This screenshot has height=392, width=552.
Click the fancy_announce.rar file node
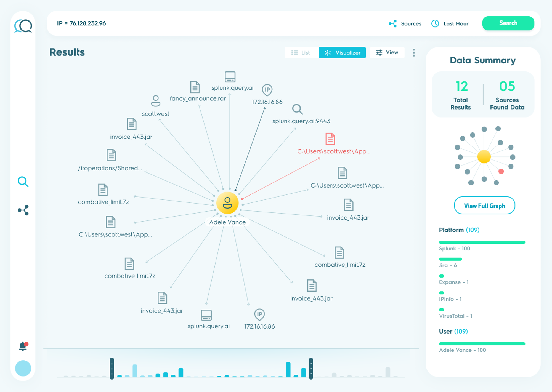click(x=195, y=87)
